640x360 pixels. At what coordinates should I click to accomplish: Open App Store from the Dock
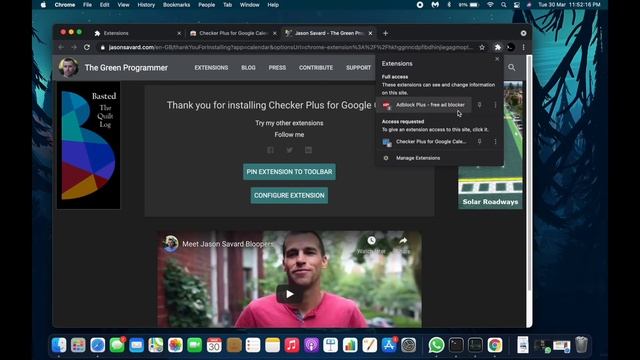click(389, 345)
